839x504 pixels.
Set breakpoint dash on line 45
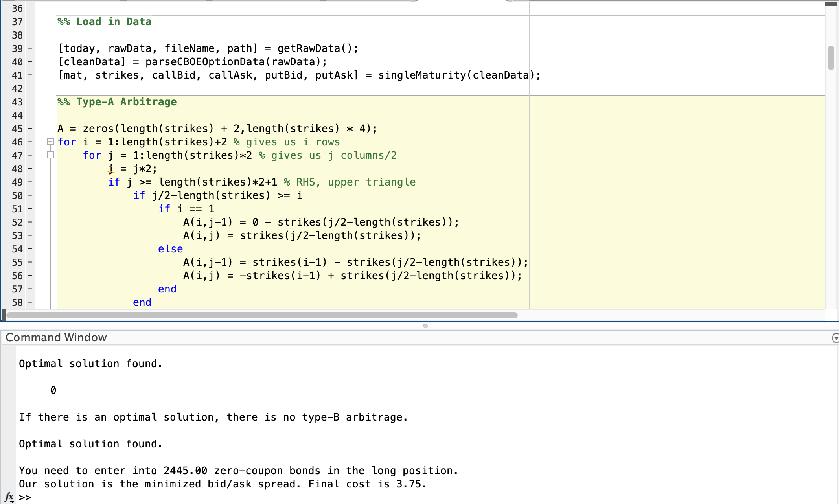coord(30,129)
